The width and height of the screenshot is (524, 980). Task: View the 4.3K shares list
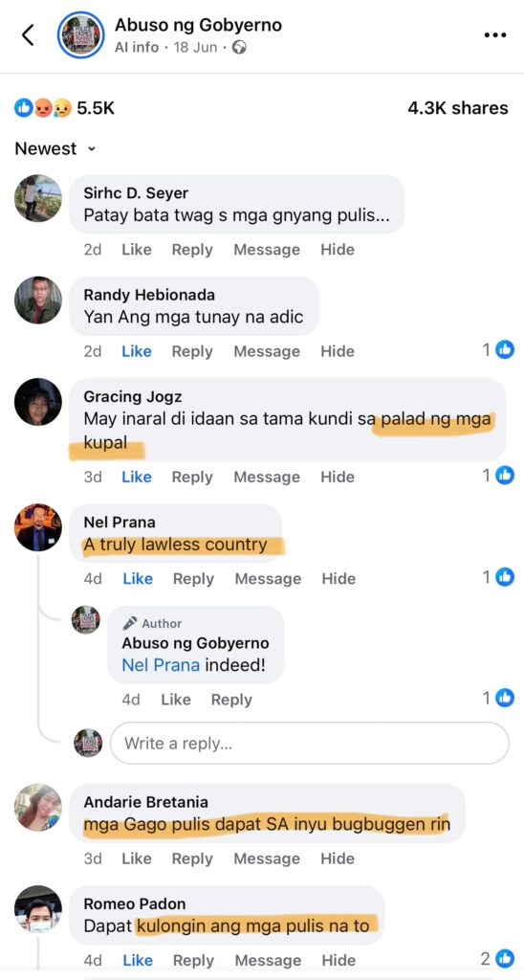458,108
